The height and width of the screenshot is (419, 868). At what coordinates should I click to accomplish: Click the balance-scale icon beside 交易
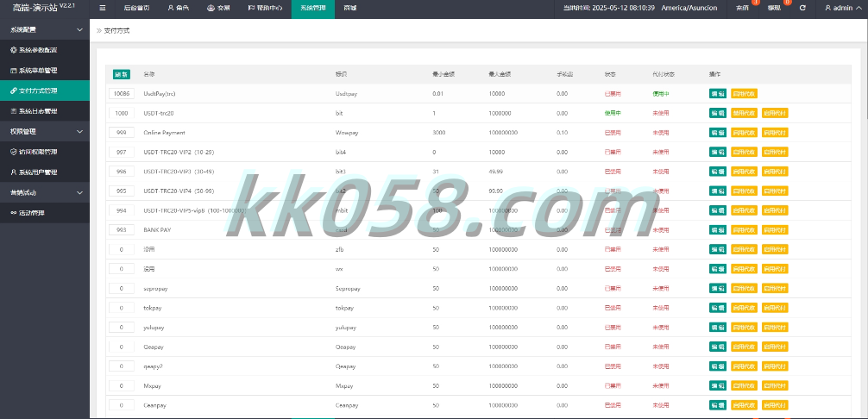pos(211,9)
